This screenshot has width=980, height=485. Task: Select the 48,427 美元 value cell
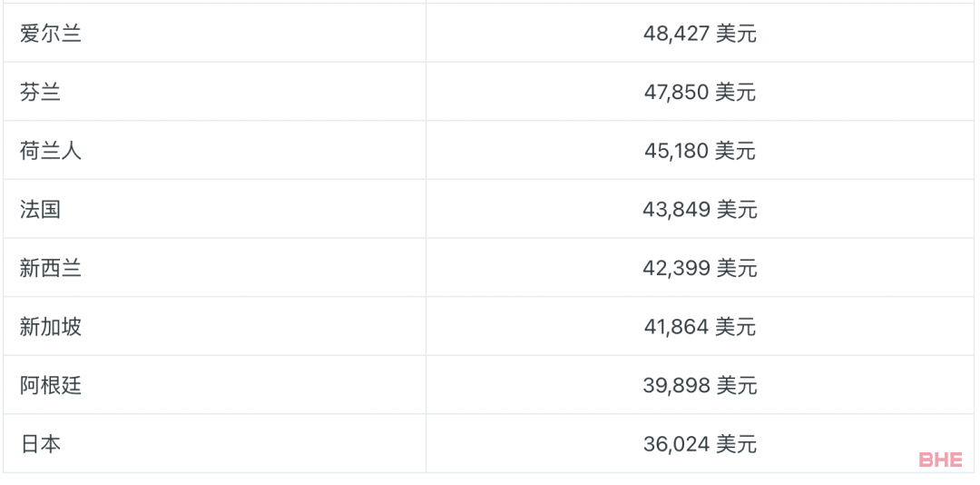[x=700, y=33]
